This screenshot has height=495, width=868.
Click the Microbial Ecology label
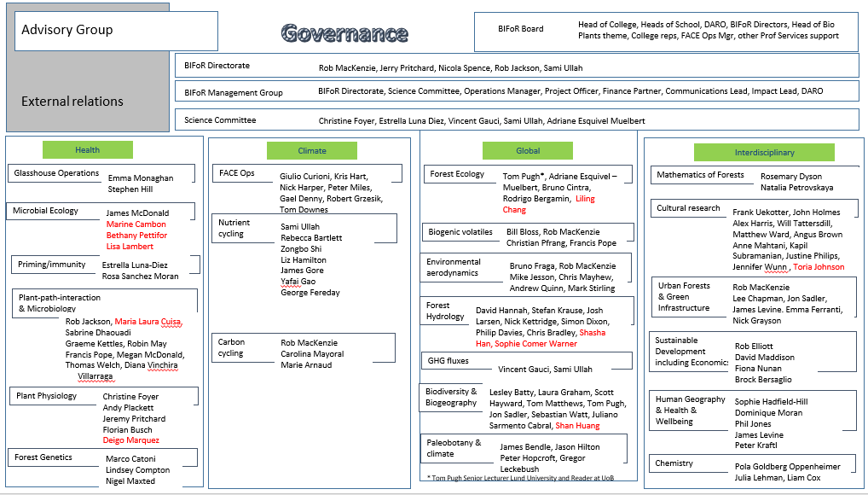pos(45,210)
